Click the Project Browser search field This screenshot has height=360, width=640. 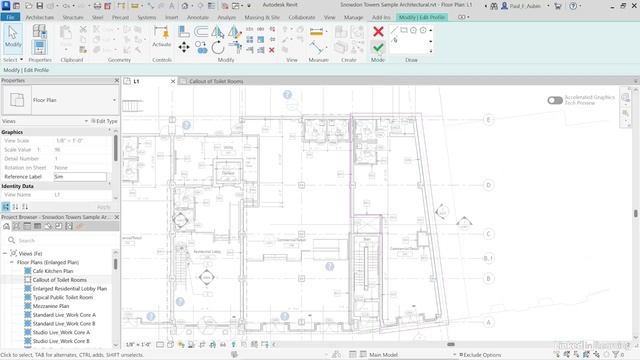pyautogui.click(x=61, y=240)
